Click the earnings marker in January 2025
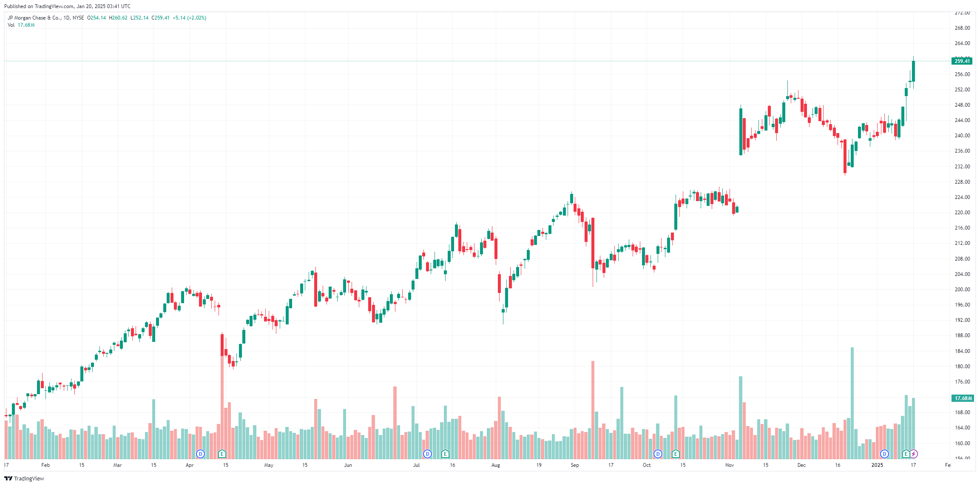The width and height of the screenshot is (980, 486). point(906,454)
